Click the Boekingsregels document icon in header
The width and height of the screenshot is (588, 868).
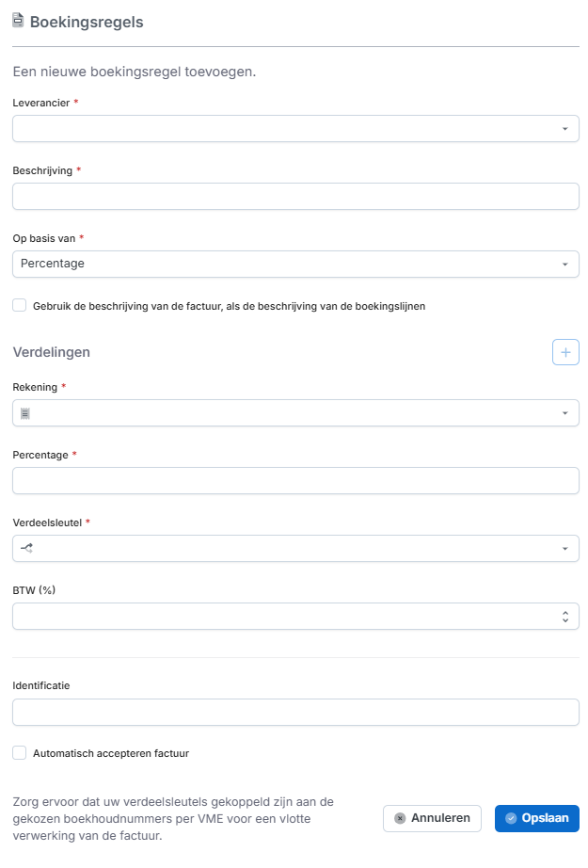coord(18,20)
